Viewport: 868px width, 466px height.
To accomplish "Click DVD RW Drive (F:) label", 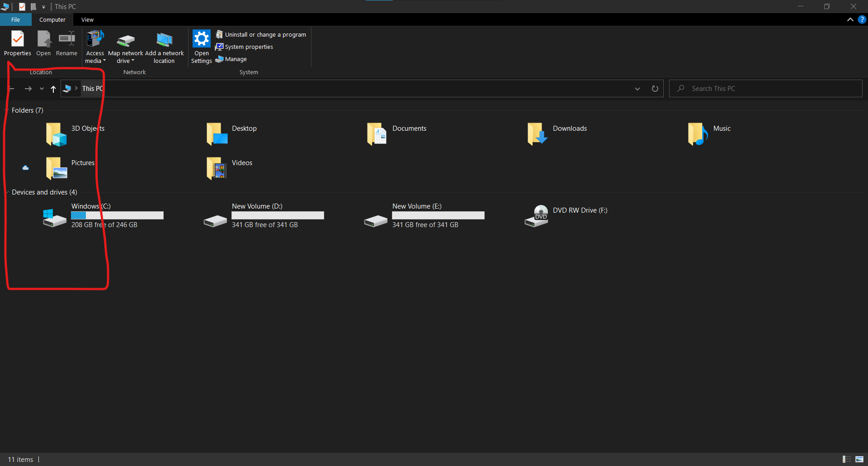I will tap(580, 210).
